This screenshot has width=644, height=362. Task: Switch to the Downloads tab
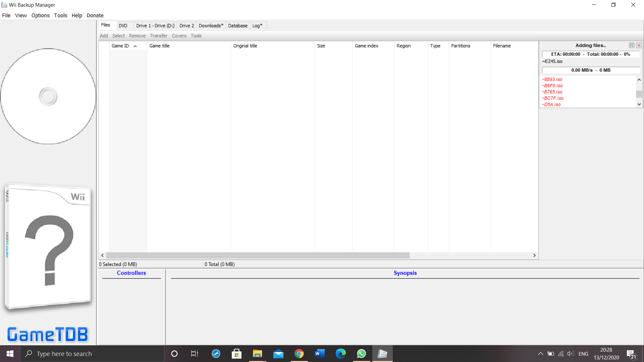pos(211,26)
